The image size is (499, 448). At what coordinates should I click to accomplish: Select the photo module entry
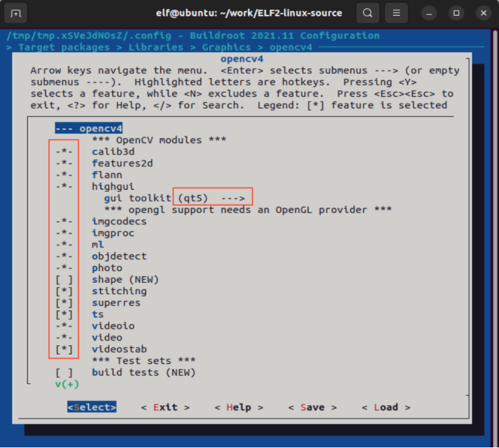pyautogui.click(x=89, y=268)
